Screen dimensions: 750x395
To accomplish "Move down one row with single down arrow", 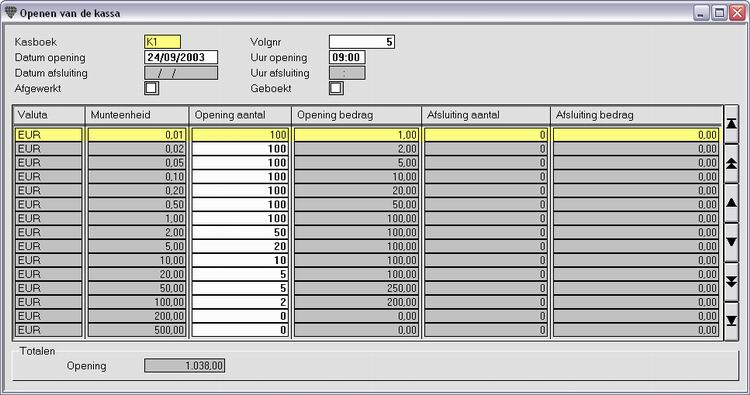I will coord(731,242).
